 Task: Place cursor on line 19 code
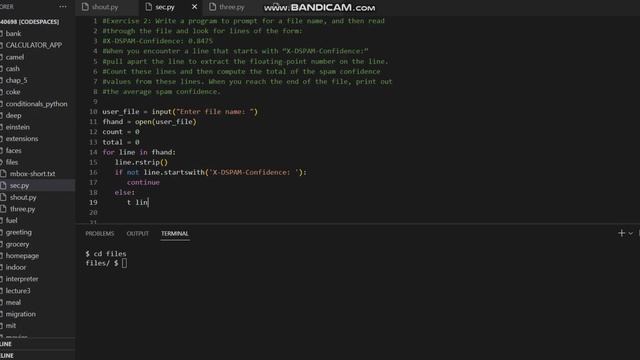click(x=138, y=202)
